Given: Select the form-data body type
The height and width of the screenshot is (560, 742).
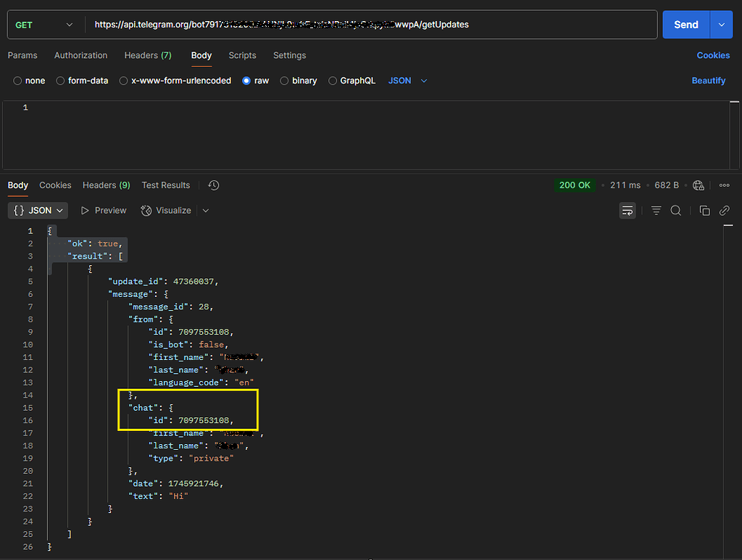Looking at the screenshot, I should coord(82,80).
